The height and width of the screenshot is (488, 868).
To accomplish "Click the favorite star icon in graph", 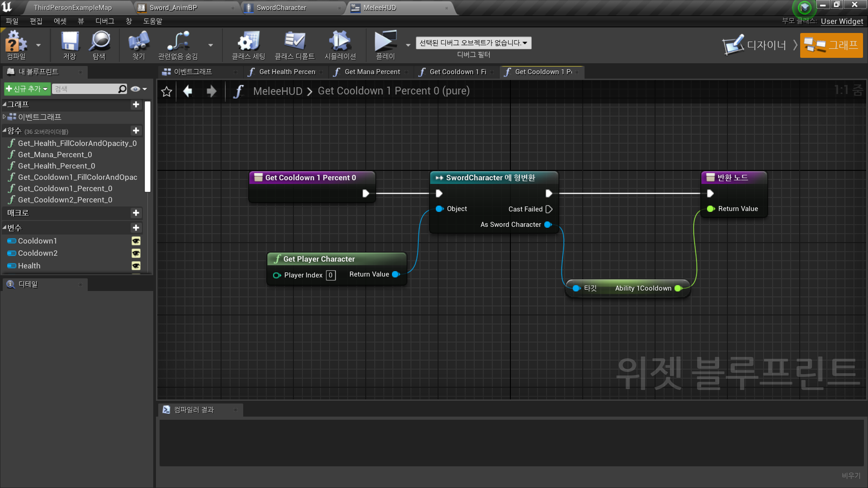I will pyautogui.click(x=166, y=91).
